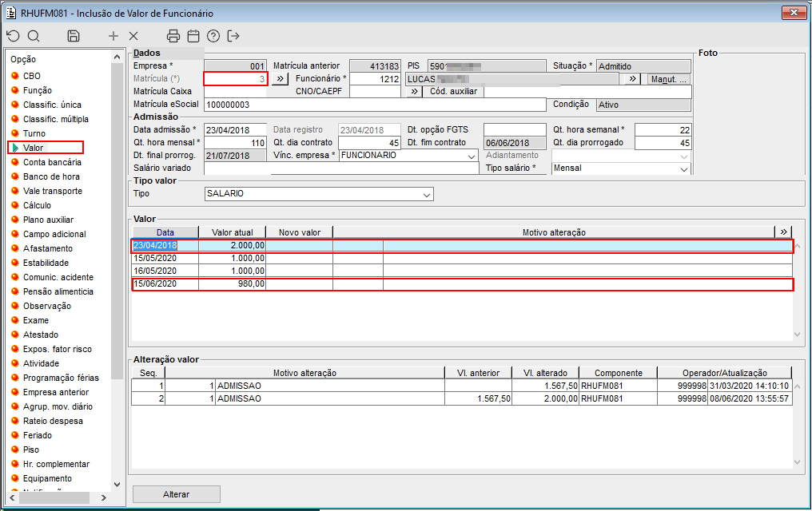This screenshot has height=511, width=812.
Task: Click the orange bullet icon beside CBO
Action: click(x=15, y=76)
